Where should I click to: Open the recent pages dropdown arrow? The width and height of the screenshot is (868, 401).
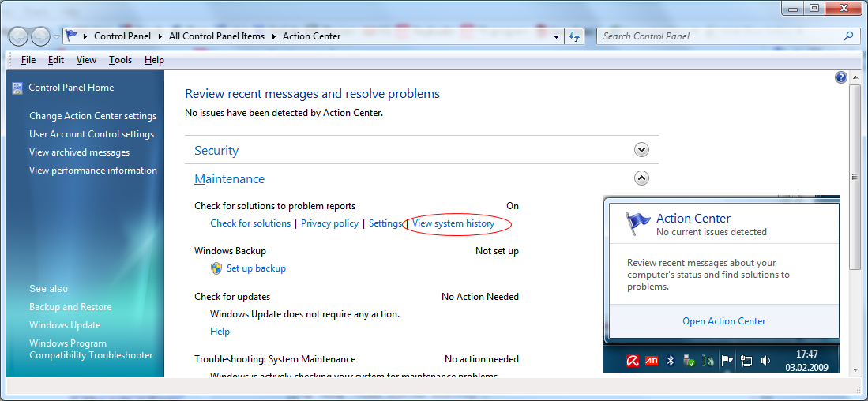[56, 37]
